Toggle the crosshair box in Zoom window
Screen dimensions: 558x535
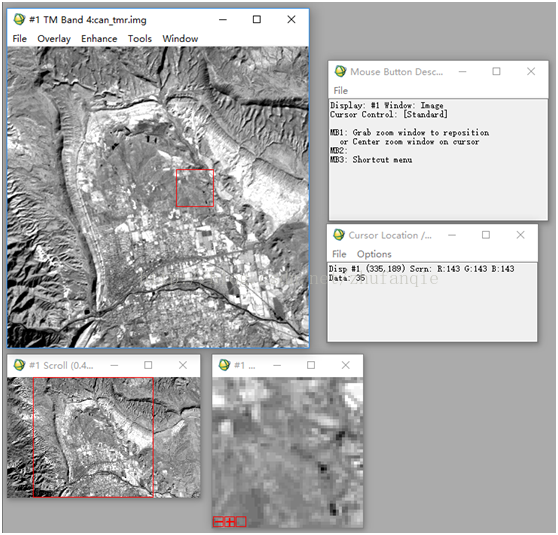coord(241,522)
